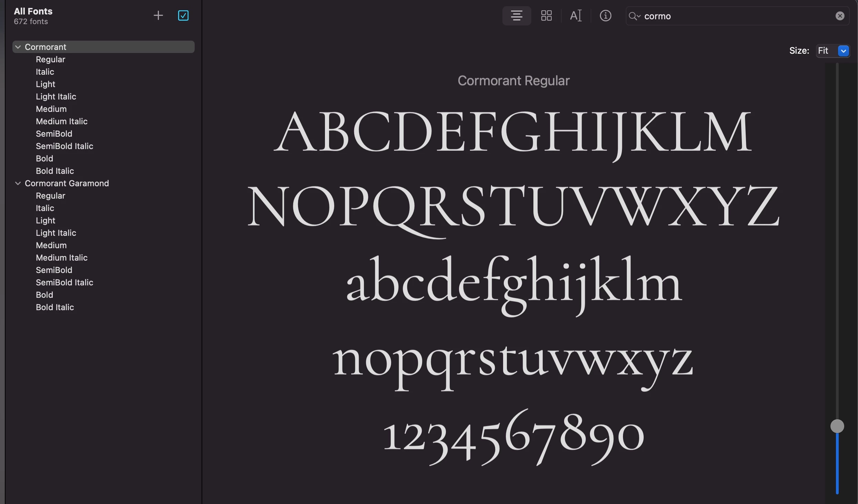Image resolution: width=858 pixels, height=504 pixels.
Task: Open the Size dropdown menu
Action: [x=843, y=51]
